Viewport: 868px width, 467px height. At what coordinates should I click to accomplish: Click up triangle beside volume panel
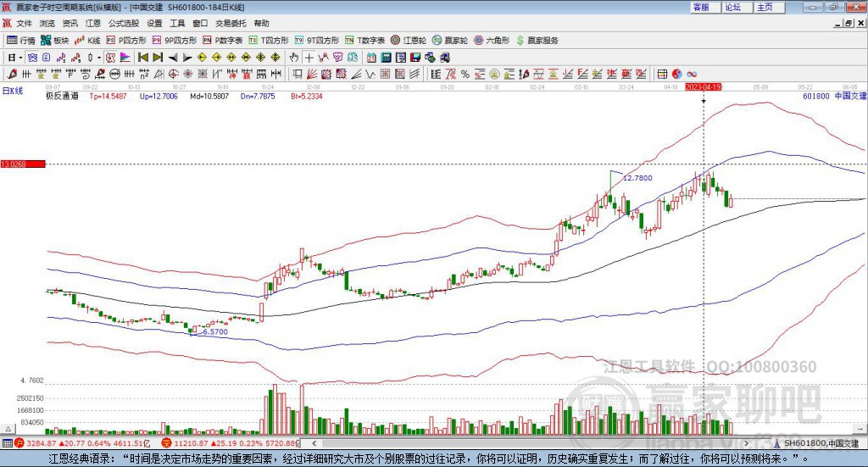pos(8,428)
